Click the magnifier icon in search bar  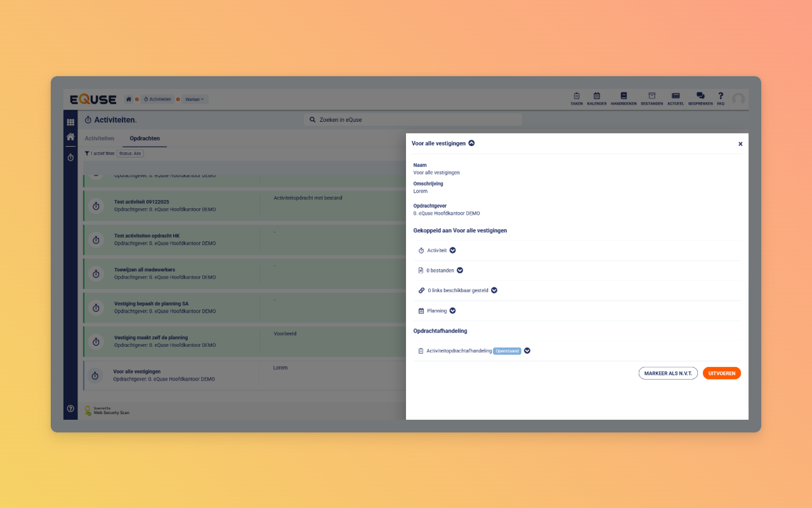click(312, 119)
